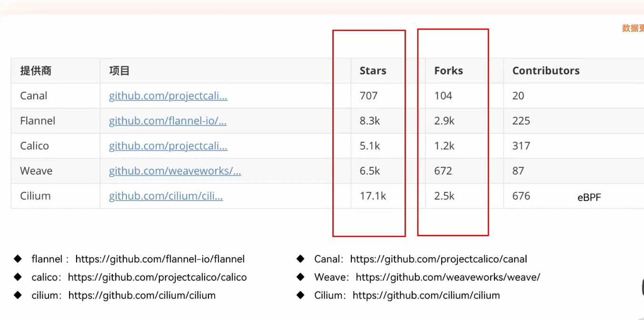
Task: Click the 6.5k stars value
Action: click(x=370, y=171)
